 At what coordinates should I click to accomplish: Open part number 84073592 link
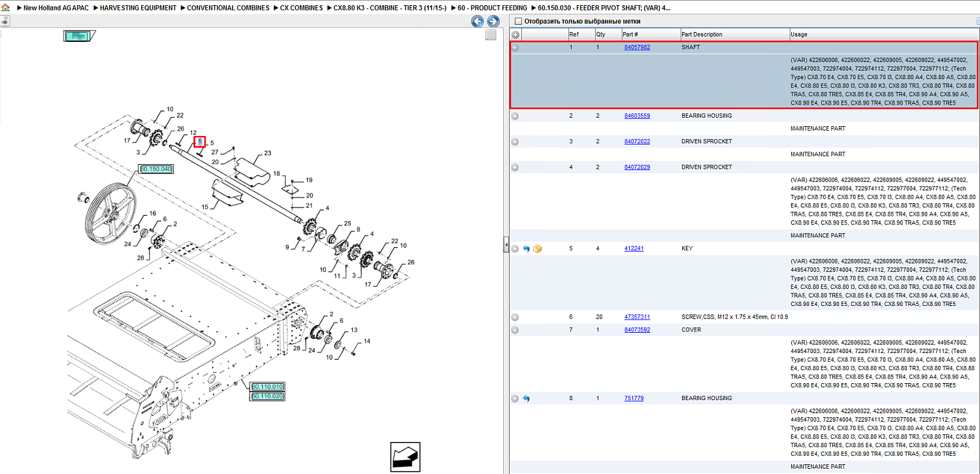click(637, 330)
